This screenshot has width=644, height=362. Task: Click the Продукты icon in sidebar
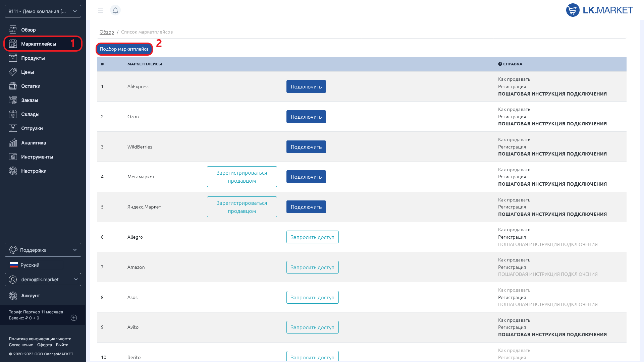click(x=13, y=58)
